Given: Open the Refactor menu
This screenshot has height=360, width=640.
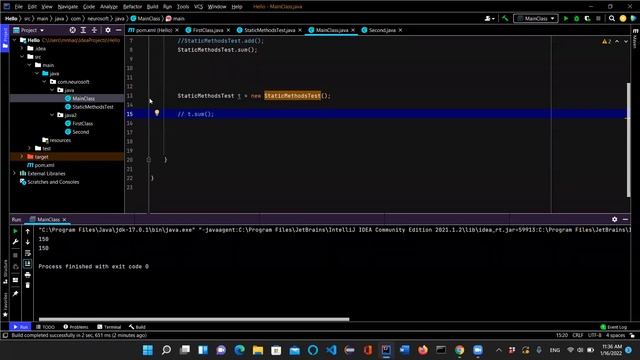Looking at the screenshot, I should point(132,7).
